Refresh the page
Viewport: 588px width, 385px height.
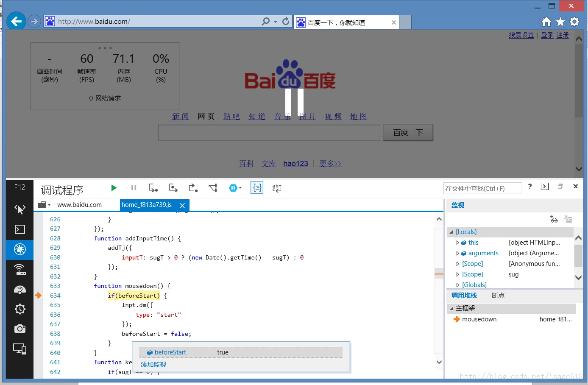point(286,21)
